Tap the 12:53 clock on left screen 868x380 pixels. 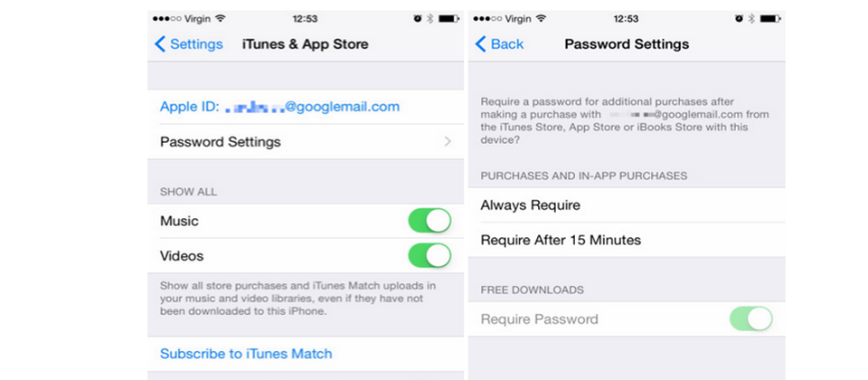coord(305,19)
